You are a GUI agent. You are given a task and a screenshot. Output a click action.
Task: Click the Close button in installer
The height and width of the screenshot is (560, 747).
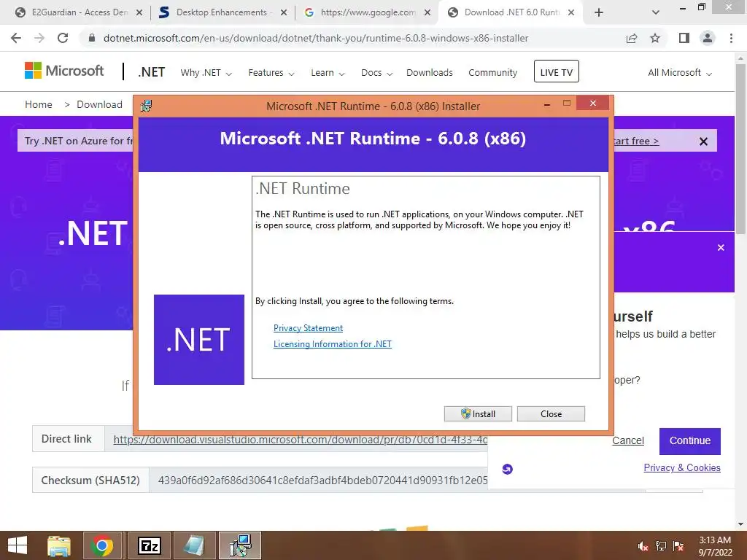pyautogui.click(x=551, y=414)
